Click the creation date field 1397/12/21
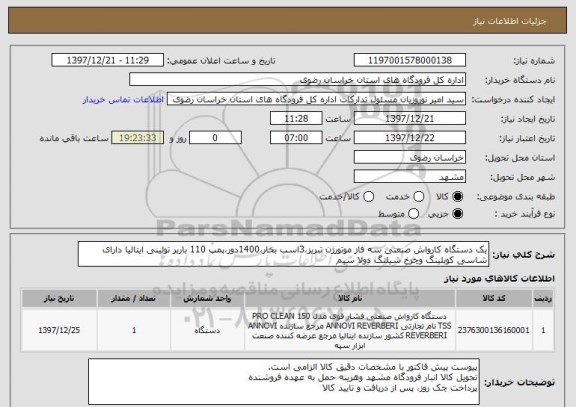Viewport: 576px width, 407px height. 410,119
